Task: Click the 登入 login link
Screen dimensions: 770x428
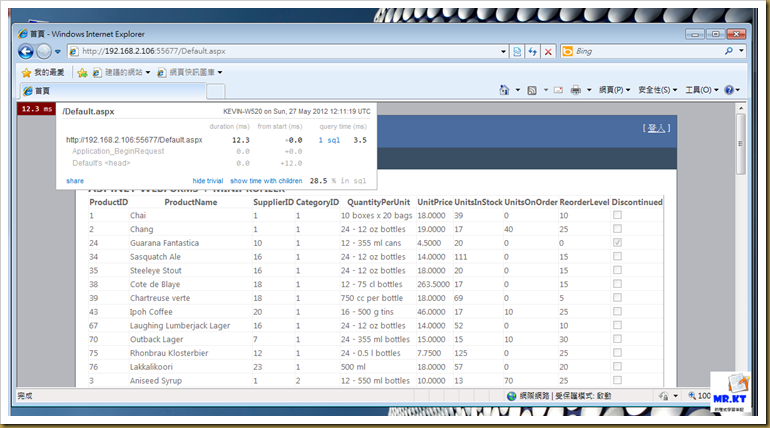Action: point(656,128)
